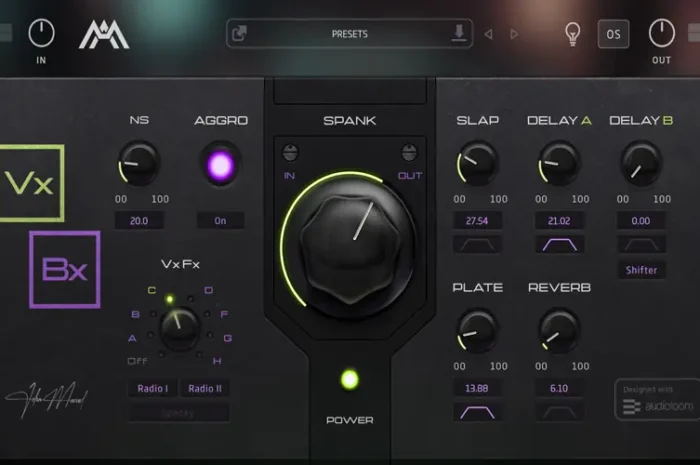The width and height of the screenshot is (700, 465).
Task: Select VxFx position D
Action: [x=208, y=290]
